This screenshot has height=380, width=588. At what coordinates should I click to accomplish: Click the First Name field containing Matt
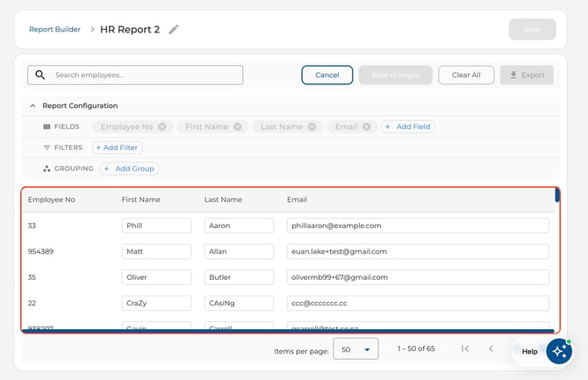coord(156,252)
